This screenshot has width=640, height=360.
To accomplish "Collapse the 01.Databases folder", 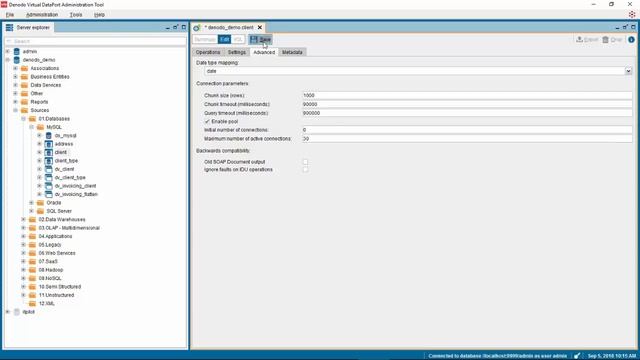I will (23, 119).
